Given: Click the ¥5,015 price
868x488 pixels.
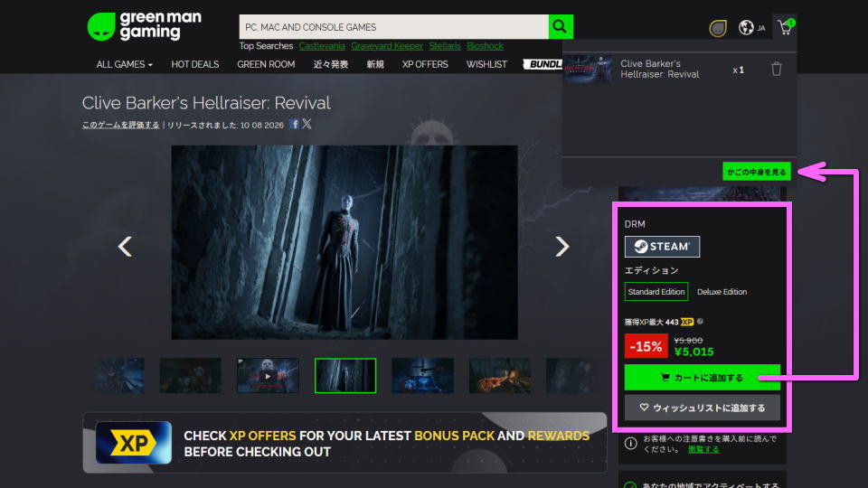Looking at the screenshot, I should 693,352.
